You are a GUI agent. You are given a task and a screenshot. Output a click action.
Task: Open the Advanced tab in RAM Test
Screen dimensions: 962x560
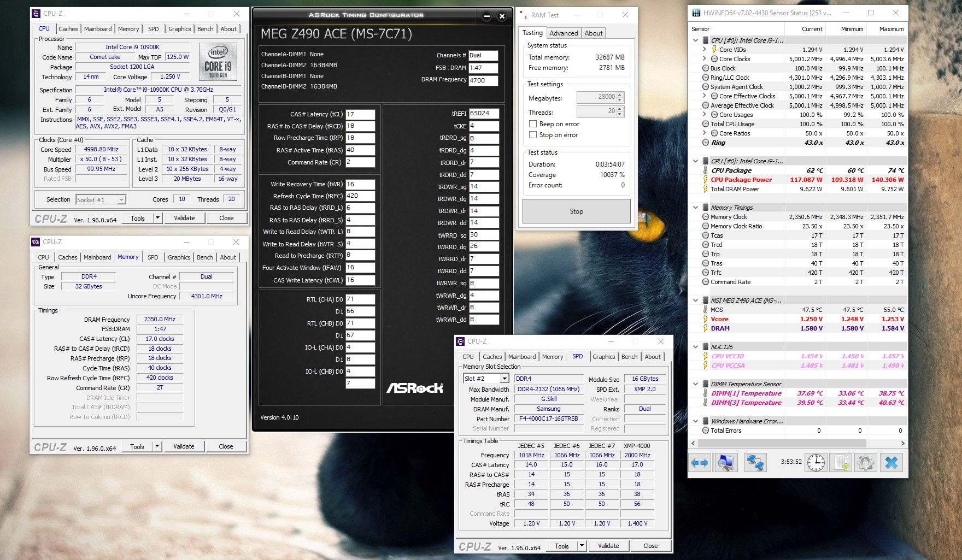[x=564, y=33]
